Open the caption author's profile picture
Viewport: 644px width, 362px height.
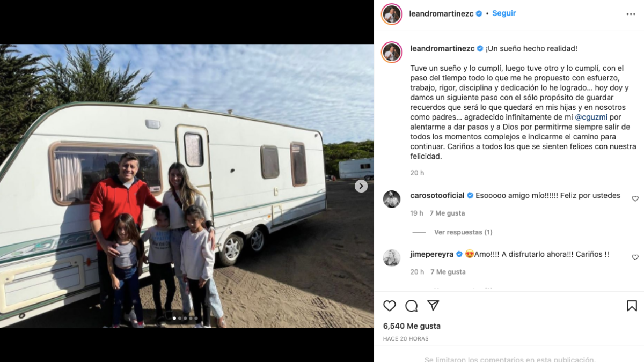point(392,52)
